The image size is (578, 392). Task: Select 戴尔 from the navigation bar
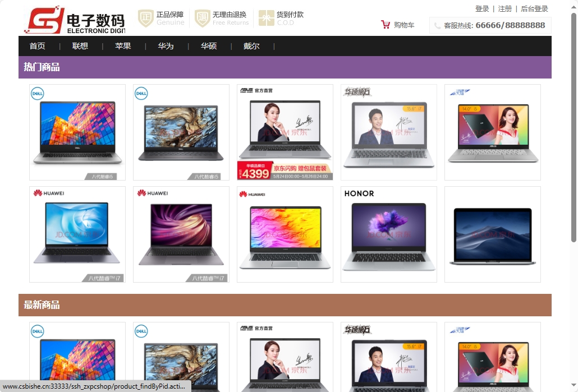tap(251, 47)
